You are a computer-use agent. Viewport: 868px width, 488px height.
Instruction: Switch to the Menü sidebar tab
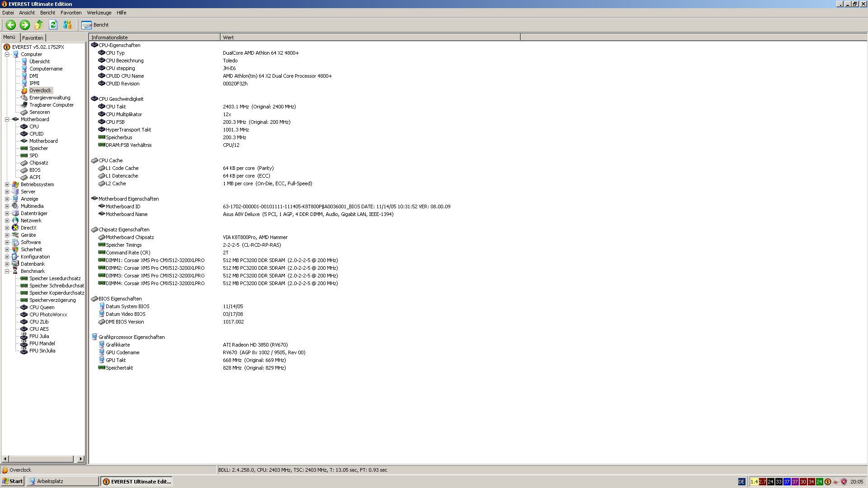pyautogui.click(x=9, y=38)
